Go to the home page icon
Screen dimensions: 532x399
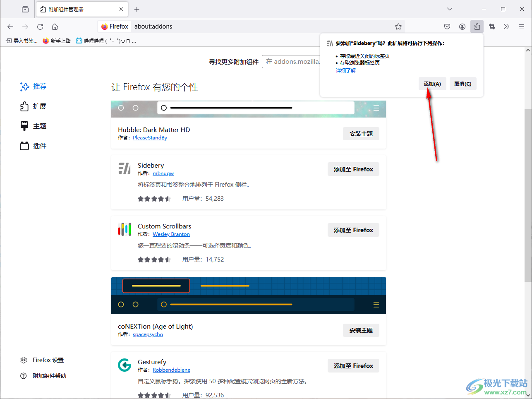pos(55,26)
